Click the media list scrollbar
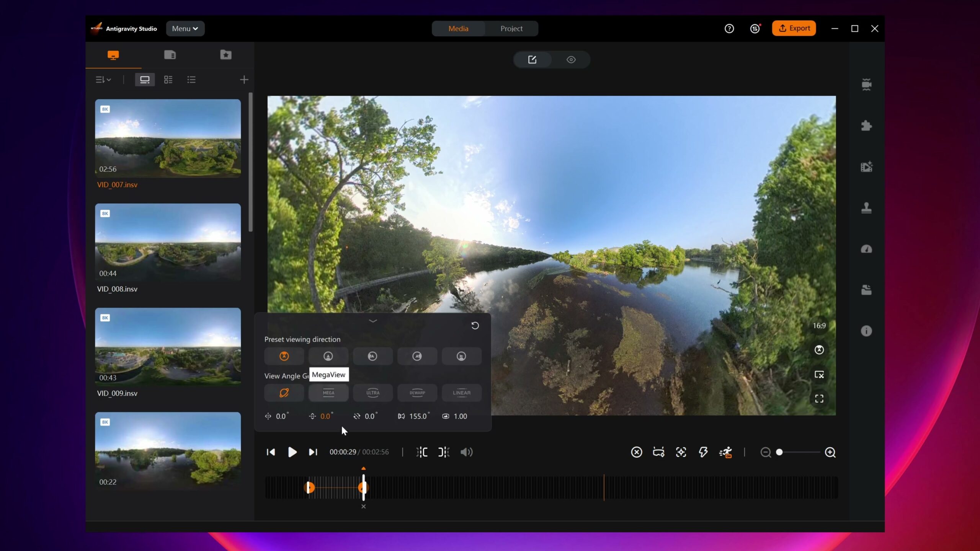The image size is (980, 551). coord(251,162)
